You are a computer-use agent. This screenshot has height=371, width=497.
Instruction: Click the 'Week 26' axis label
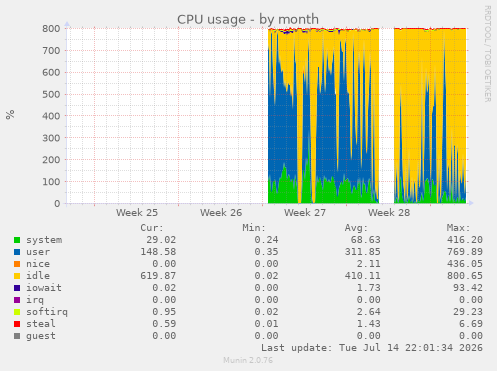tap(221, 213)
